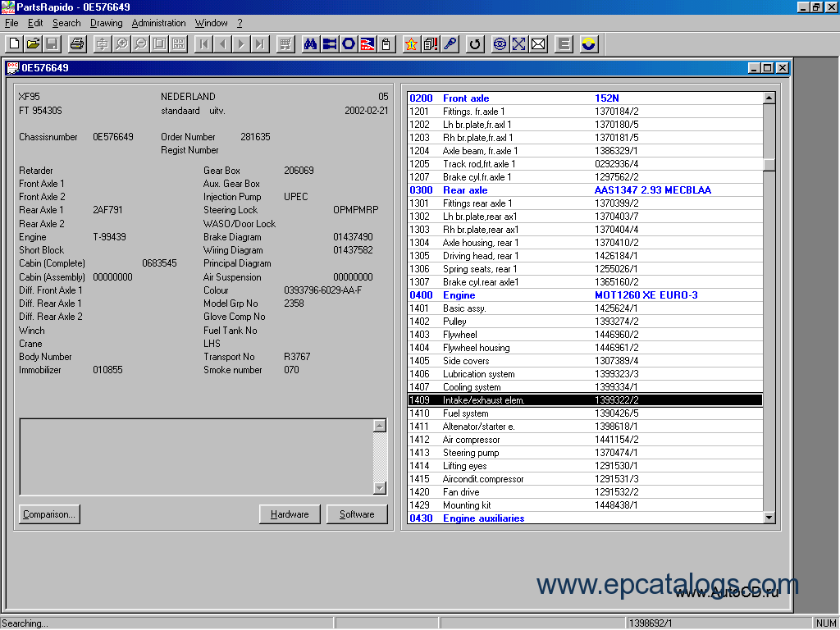
Task: Select row 1415 Aircondit.compressor
Action: click(x=585, y=479)
